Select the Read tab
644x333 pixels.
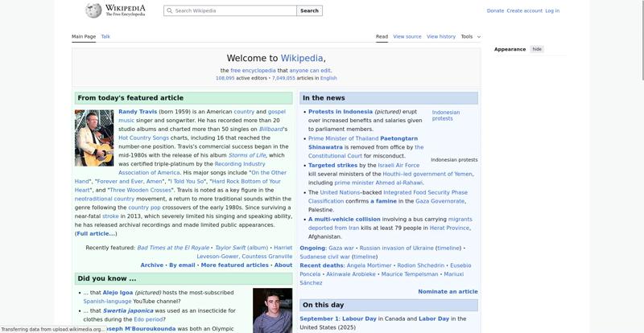pos(382,36)
